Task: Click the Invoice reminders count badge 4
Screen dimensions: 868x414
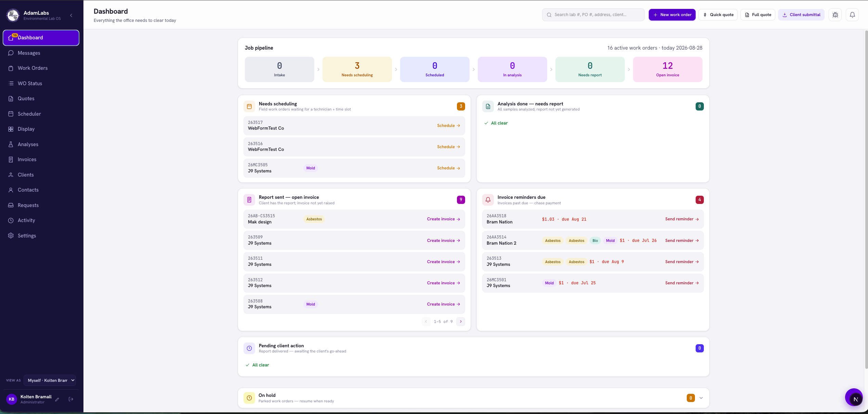Action: coord(699,200)
